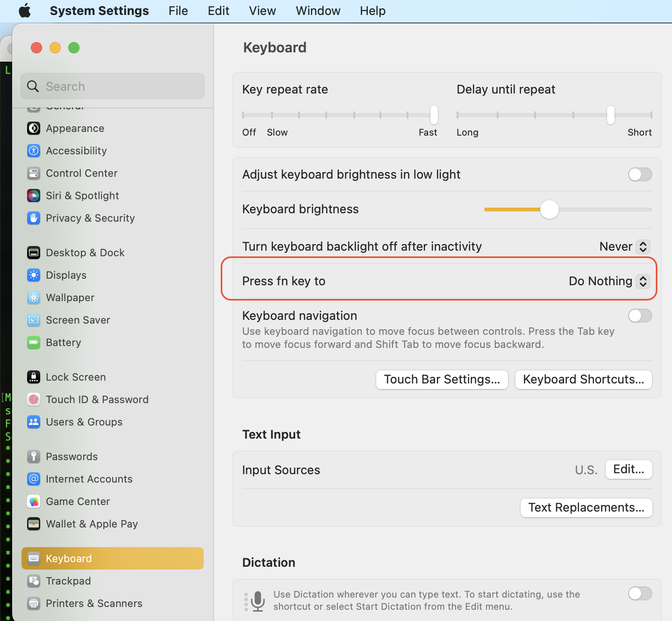Open the Apple menu

25,11
